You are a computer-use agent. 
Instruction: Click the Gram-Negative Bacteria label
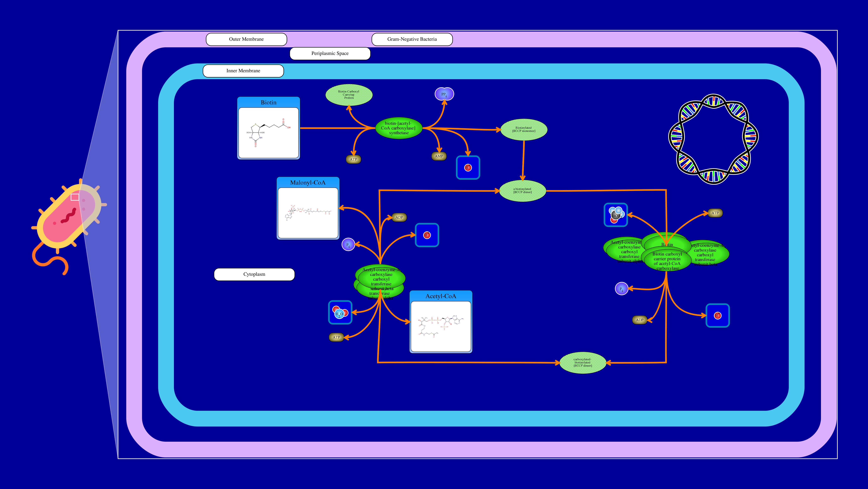[x=412, y=39]
